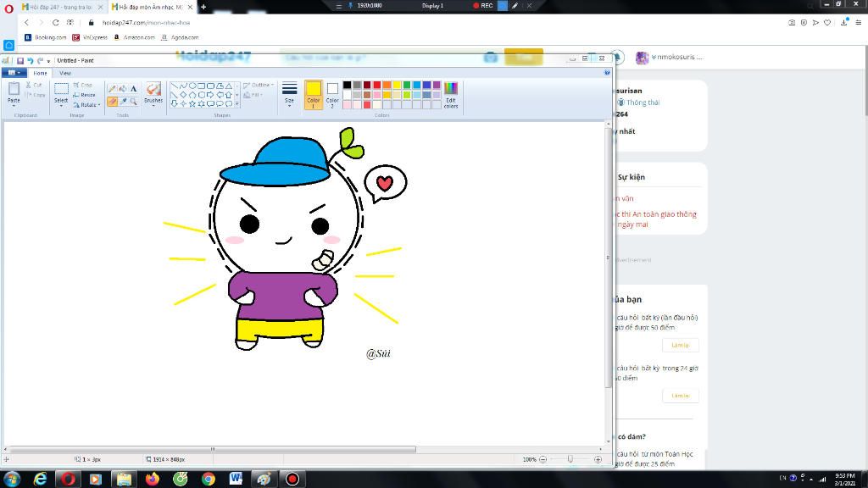Click the Paint zoom slider handle
Screen dimensions: 868x488
pos(570,459)
